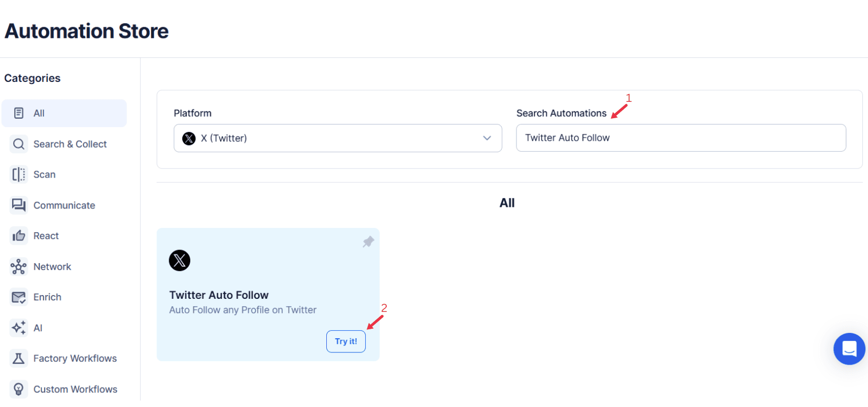Viewport: 868px width, 407px height.
Task: Click the Enrich envelope icon
Action: tap(18, 297)
